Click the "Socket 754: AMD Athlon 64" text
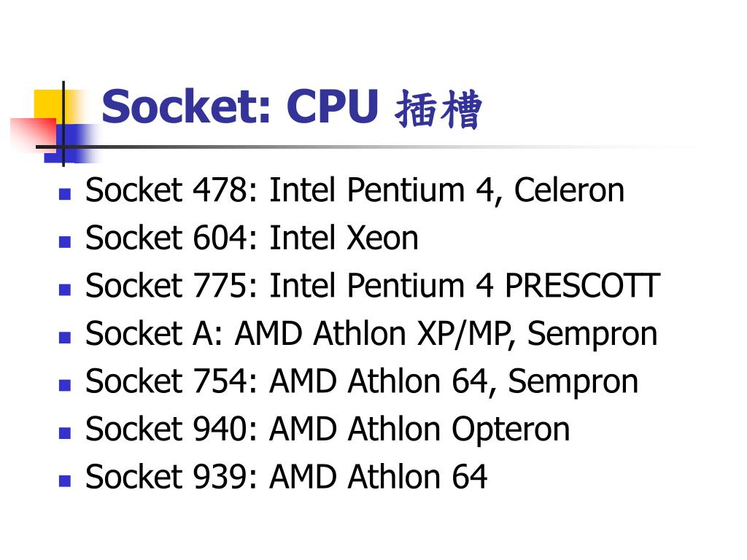747x560 pixels. [287, 381]
